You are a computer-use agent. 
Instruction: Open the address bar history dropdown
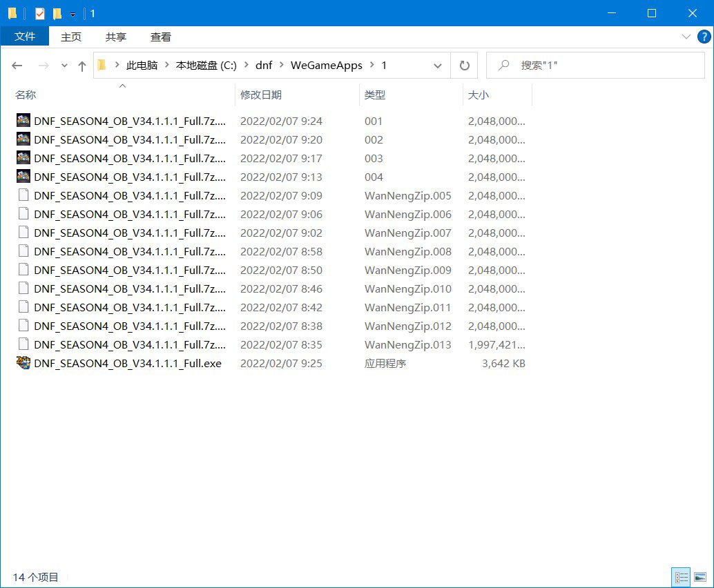point(438,66)
